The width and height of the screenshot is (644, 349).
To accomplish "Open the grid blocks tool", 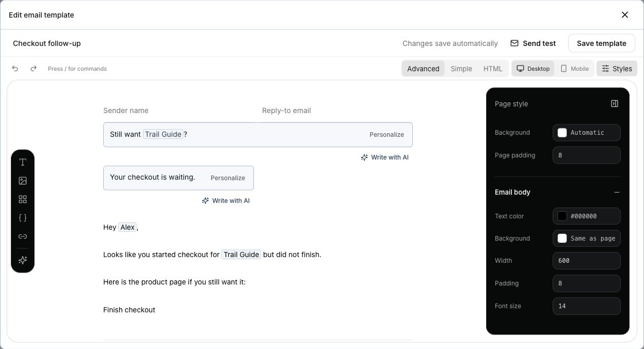I will pyautogui.click(x=23, y=199).
